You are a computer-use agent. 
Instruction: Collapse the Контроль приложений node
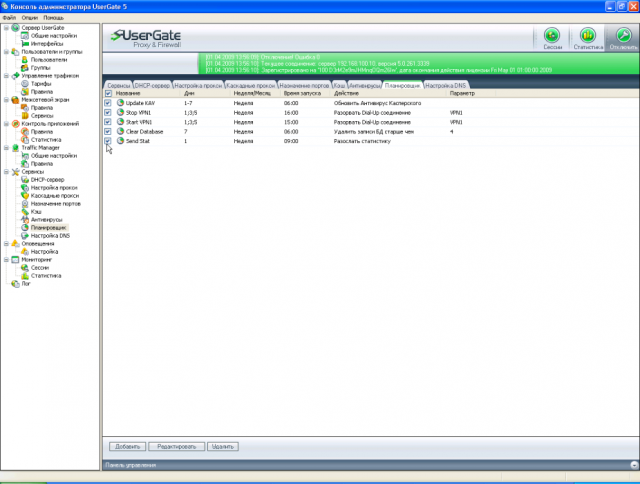7,124
